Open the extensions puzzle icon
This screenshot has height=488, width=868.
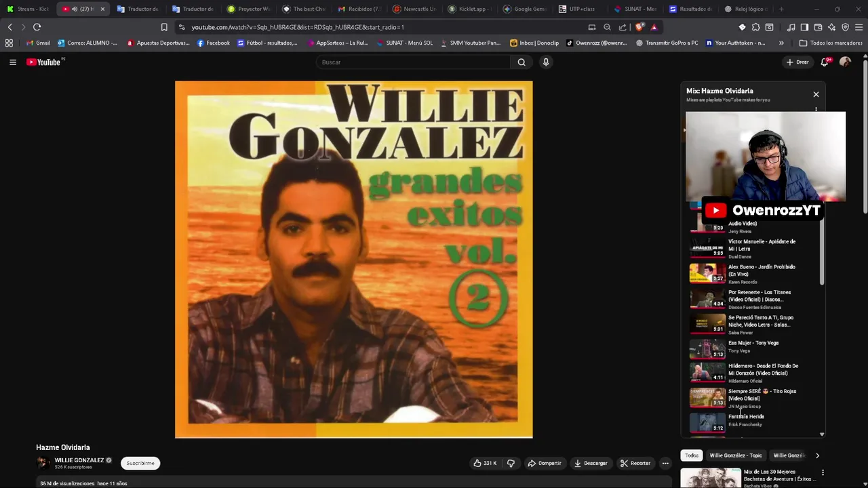pyautogui.click(x=755, y=27)
